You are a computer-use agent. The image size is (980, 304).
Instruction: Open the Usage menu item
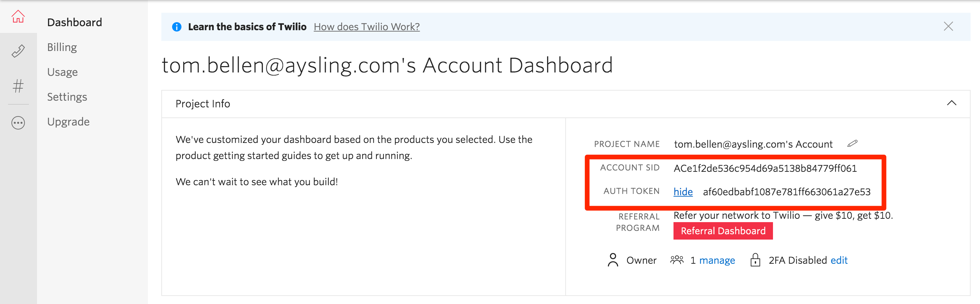click(63, 72)
